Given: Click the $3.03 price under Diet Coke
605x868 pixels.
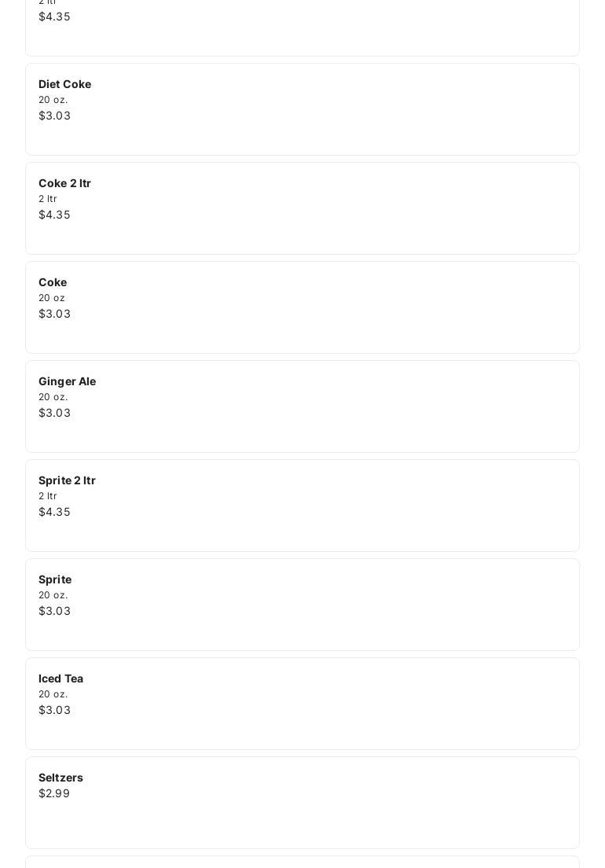Looking at the screenshot, I should coord(54,116).
